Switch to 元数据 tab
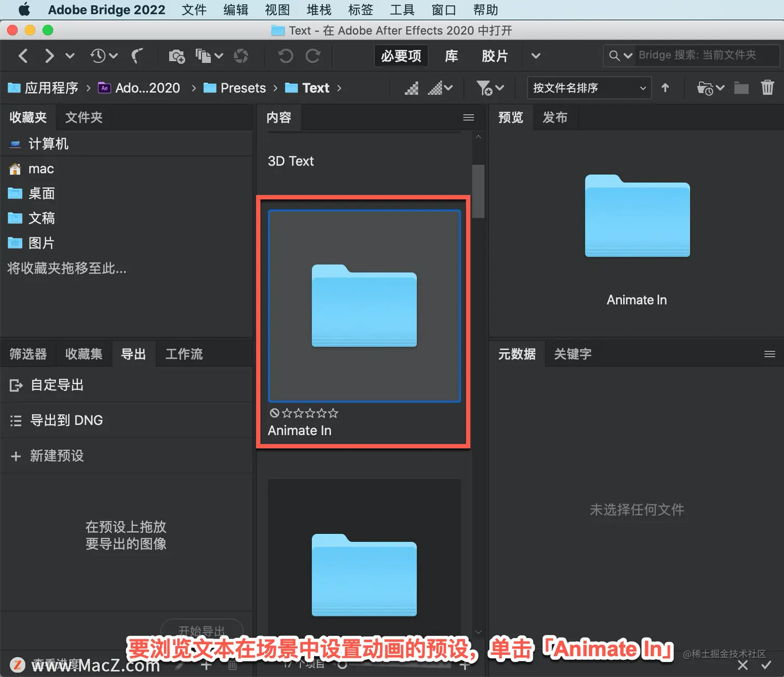 [x=517, y=354]
